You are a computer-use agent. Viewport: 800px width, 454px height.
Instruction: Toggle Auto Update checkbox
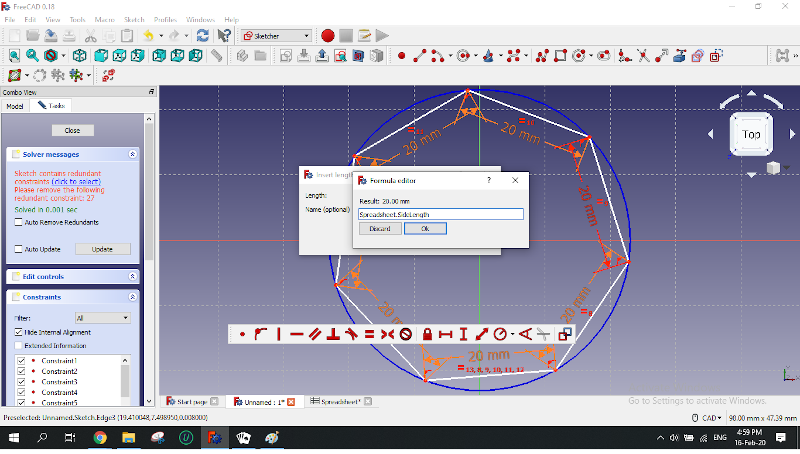18,249
